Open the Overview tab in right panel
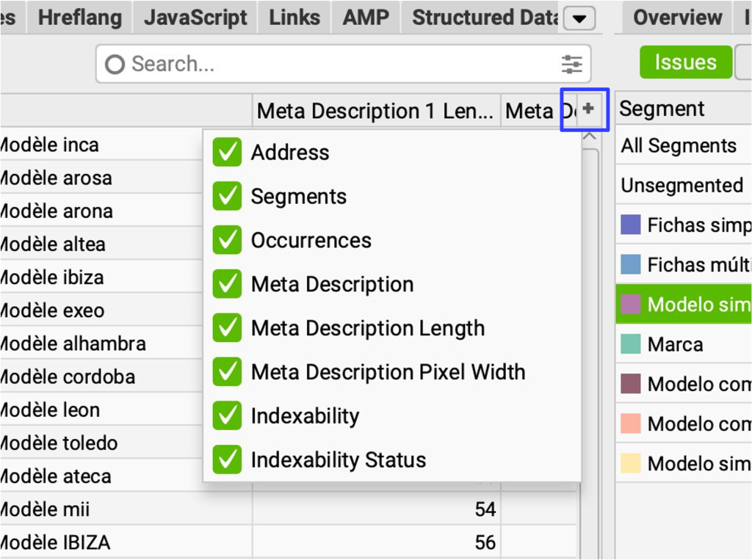The width and height of the screenshot is (752, 560). [677, 18]
